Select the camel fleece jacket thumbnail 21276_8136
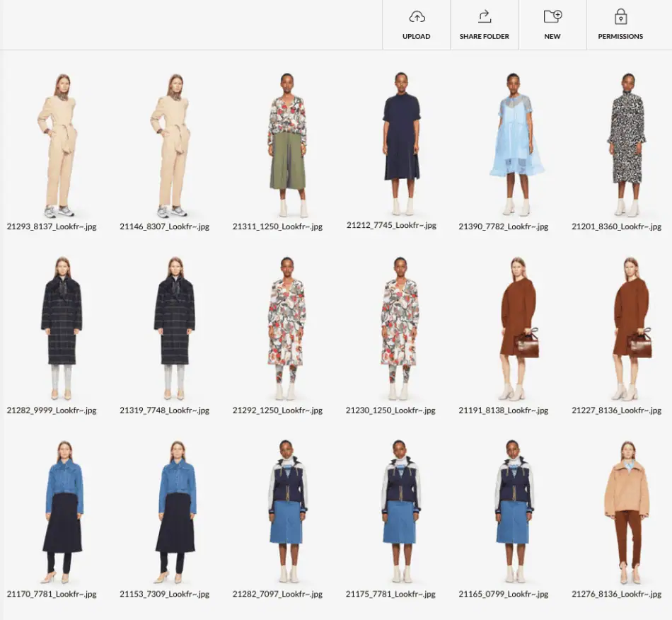The image size is (672, 620). click(627, 512)
